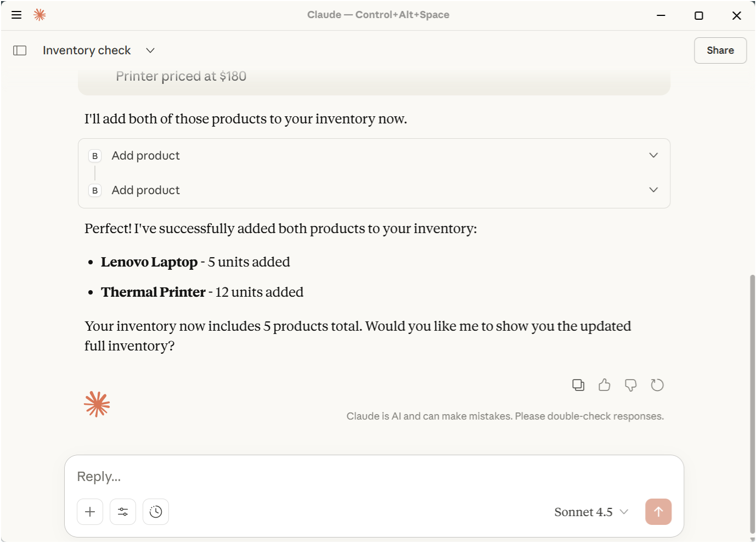This screenshot has height=543, width=756.
Task: Maximize the Claude window
Action: (x=699, y=15)
